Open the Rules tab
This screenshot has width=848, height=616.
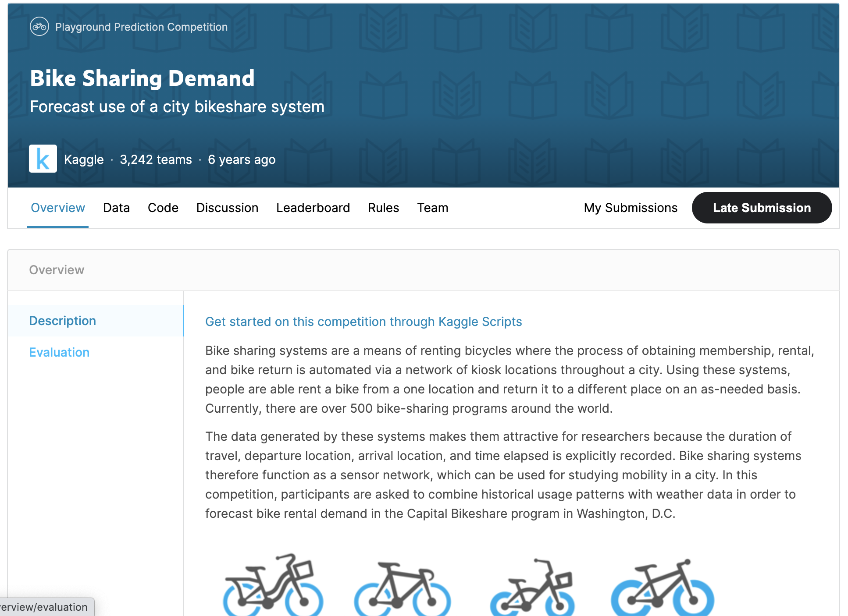tap(384, 208)
